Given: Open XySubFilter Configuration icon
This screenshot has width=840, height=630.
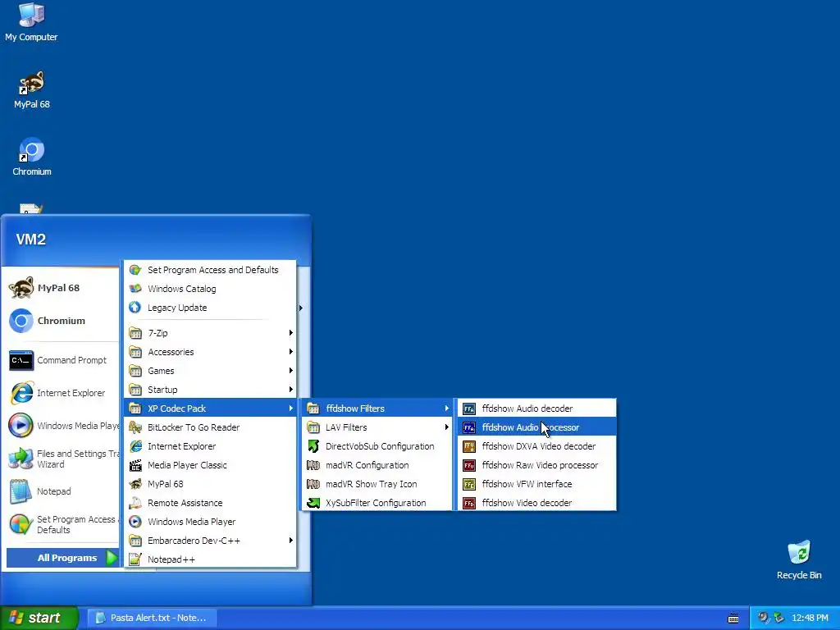Looking at the screenshot, I should click(313, 503).
